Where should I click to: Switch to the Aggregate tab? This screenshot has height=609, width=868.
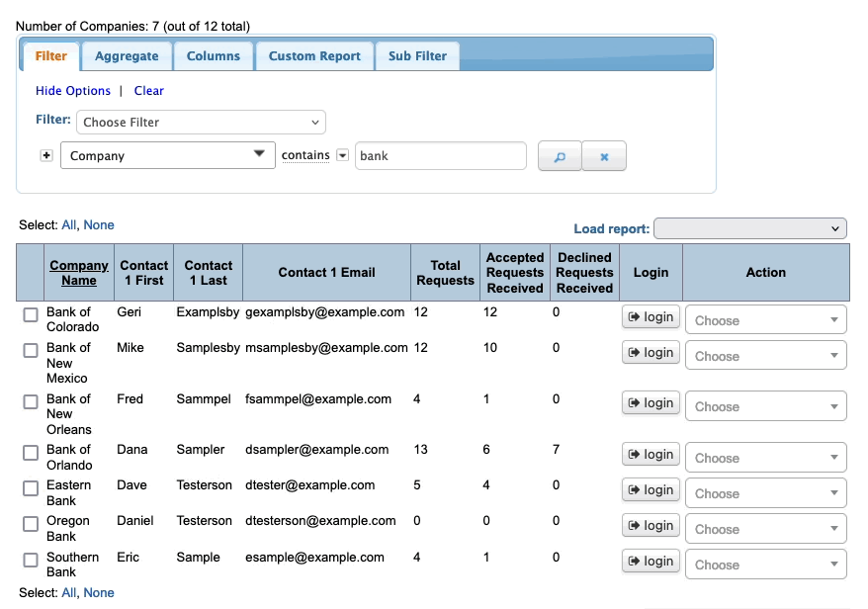[127, 56]
